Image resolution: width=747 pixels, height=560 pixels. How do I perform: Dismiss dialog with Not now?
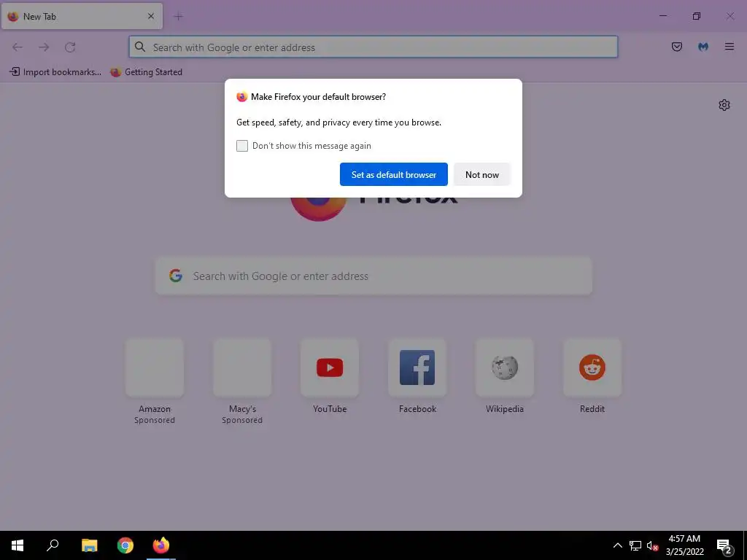pyautogui.click(x=481, y=174)
